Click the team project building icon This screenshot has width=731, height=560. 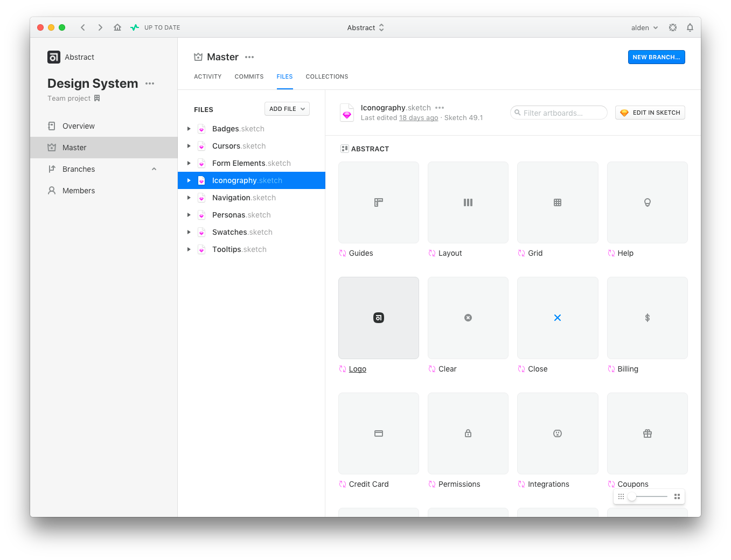[x=97, y=98]
